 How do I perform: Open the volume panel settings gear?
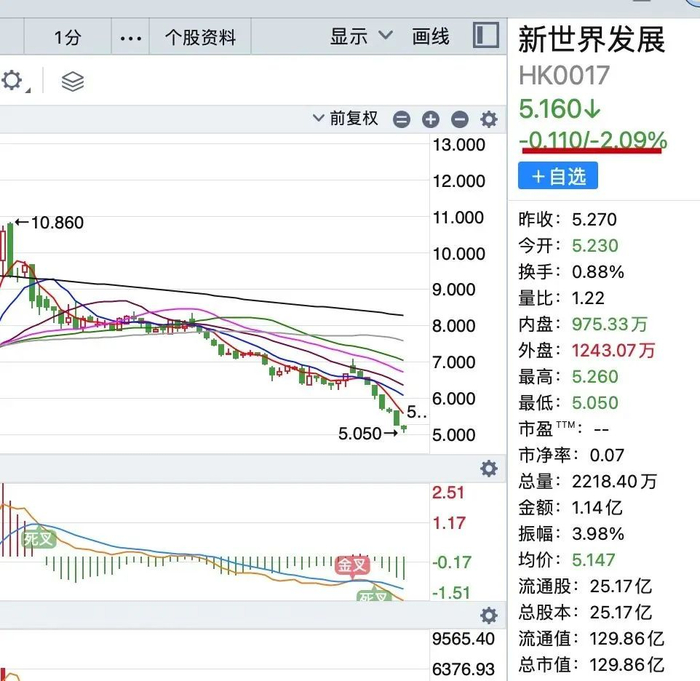coord(489,615)
